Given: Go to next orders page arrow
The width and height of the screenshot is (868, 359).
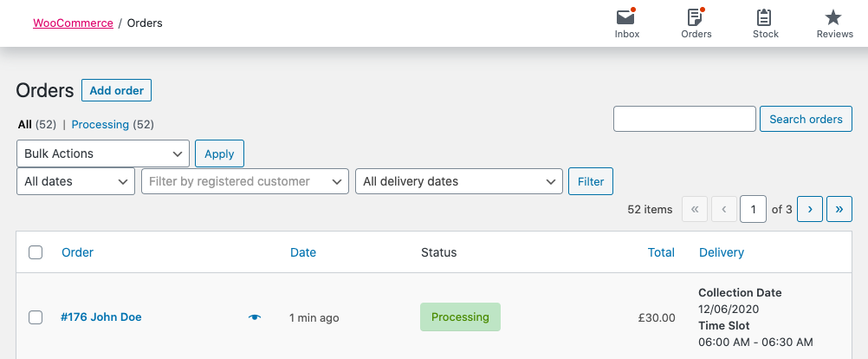Looking at the screenshot, I should pyautogui.click(x=809, y=209).
